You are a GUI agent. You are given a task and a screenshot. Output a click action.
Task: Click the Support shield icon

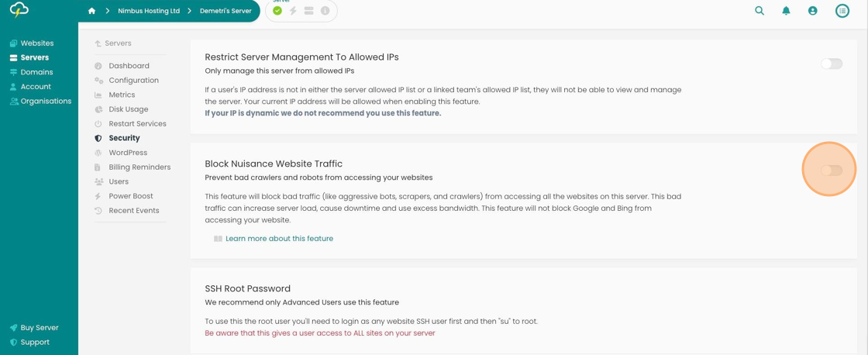pyautogui.click(x=14, y=343)
